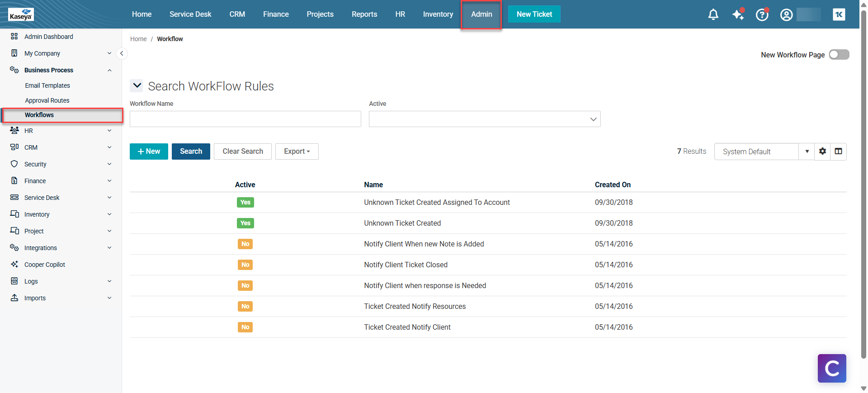The image size is (868, 393).
Task: Click the Workflow Name input field
Action: tap(245, 119)
